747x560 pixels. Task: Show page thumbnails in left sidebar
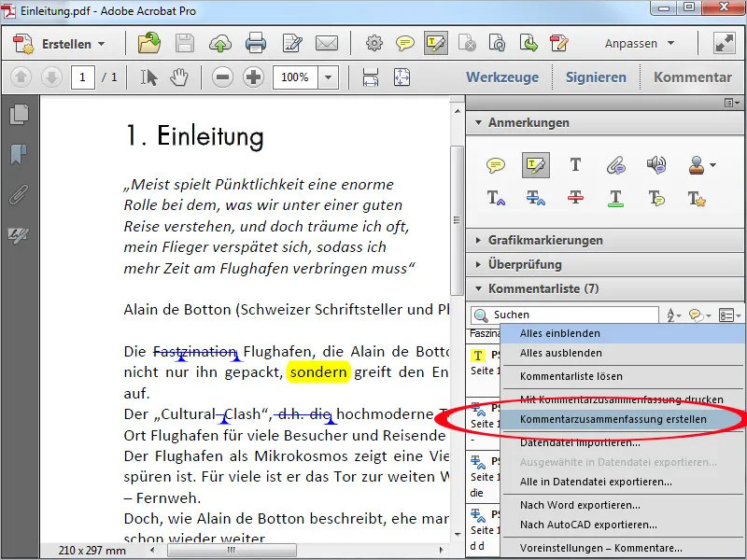click(x=19, y=114)
